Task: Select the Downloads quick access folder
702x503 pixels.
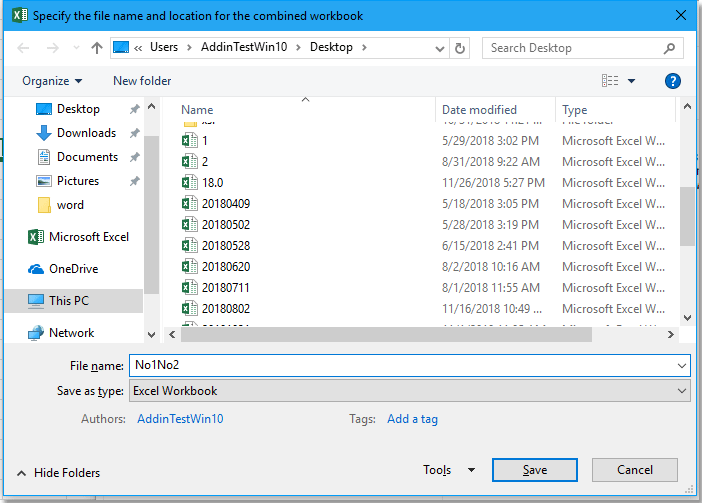Action: tap(86, 133)
